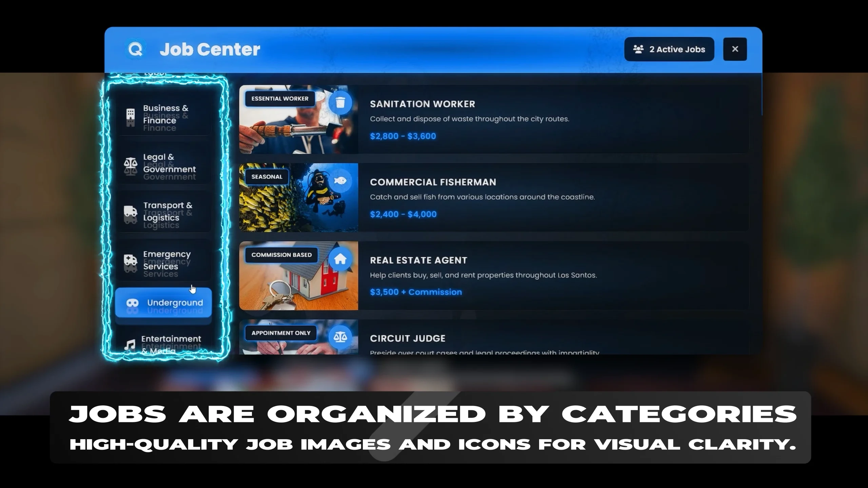Image resolution: width=868 pixels, height=488 pixels.
Task: Open the Circuit Judge job image
Action: 299,337
